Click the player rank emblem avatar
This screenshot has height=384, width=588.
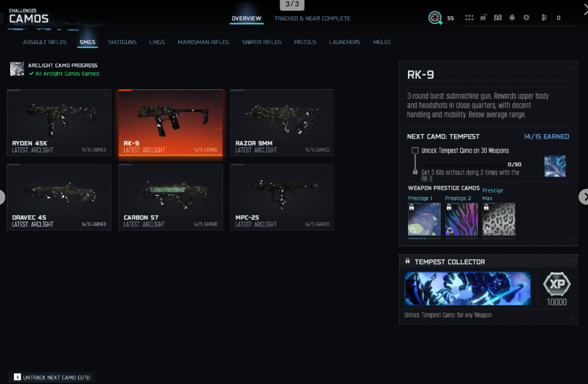[434, 18]
